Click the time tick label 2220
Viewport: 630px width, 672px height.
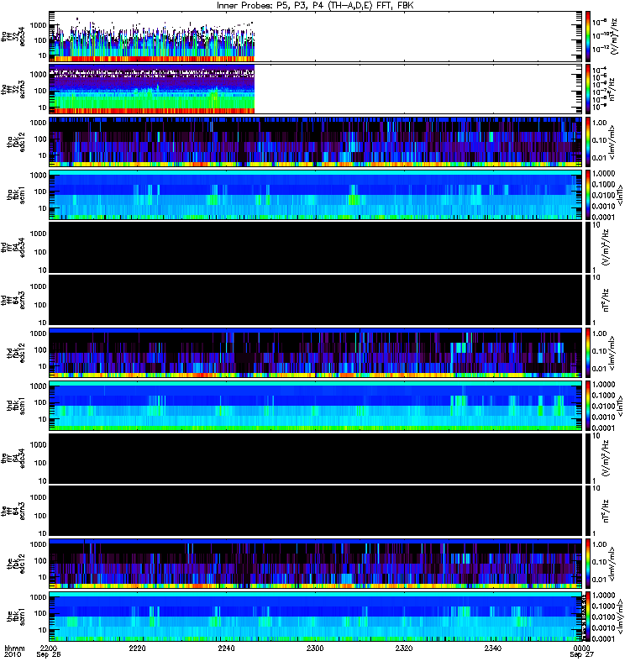(137, 648)
